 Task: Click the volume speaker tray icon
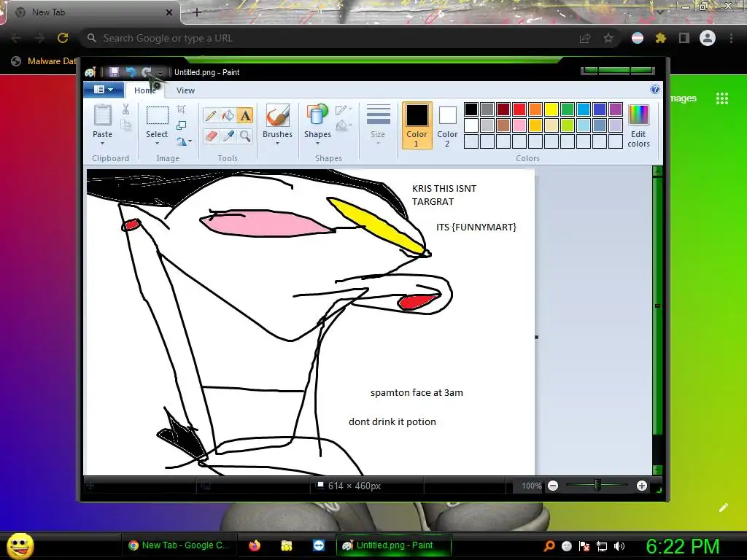[619, 546]
